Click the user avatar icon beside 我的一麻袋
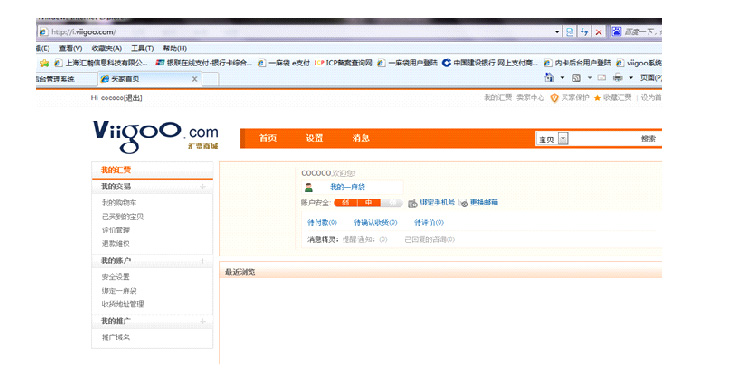The height and width of the screenshot is (378, 736). click(309, 187)
